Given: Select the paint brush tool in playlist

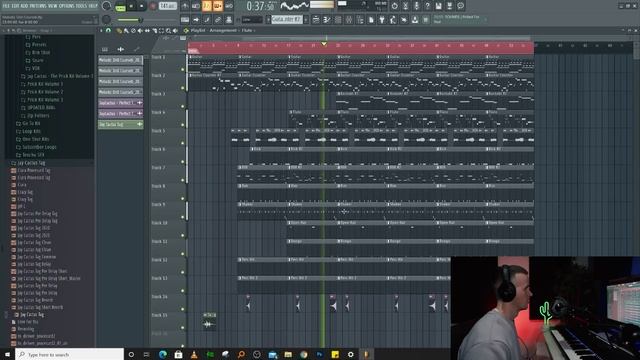Looking at the screenshot, I should click(x=126, y=31).
